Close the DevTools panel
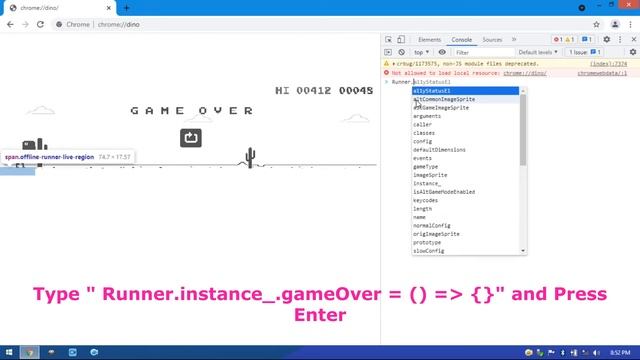The width and height of the screenshot is (640, 360). point(634,40)
